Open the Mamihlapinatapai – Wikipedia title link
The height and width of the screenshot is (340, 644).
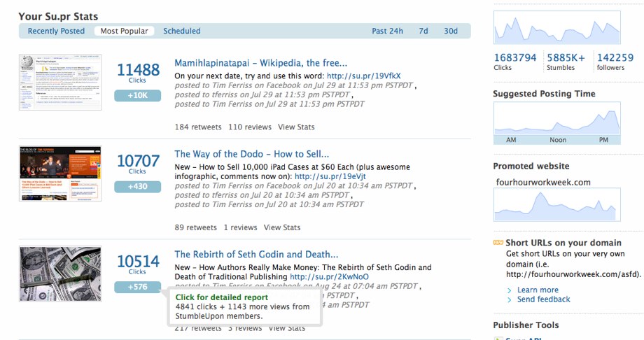(260, 63)
